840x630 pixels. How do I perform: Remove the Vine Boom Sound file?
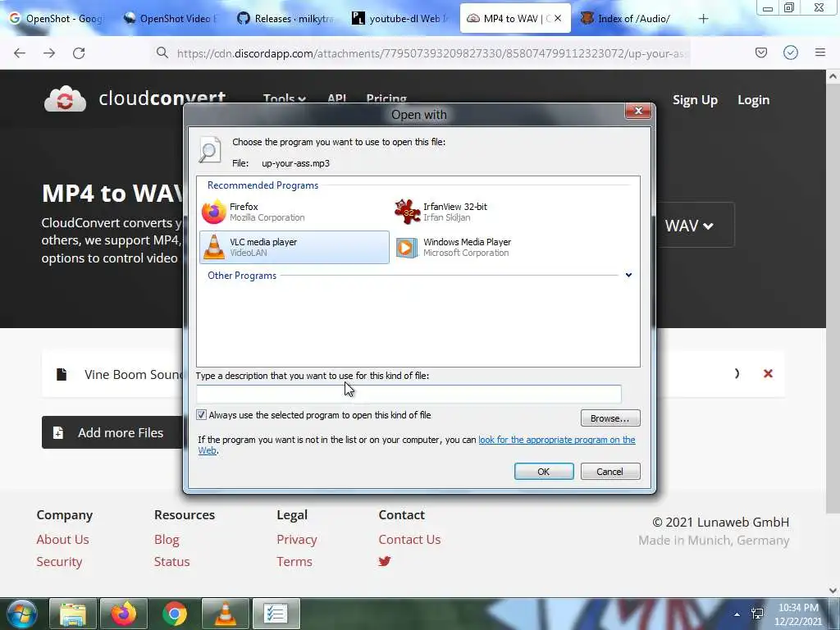point(768,373)
